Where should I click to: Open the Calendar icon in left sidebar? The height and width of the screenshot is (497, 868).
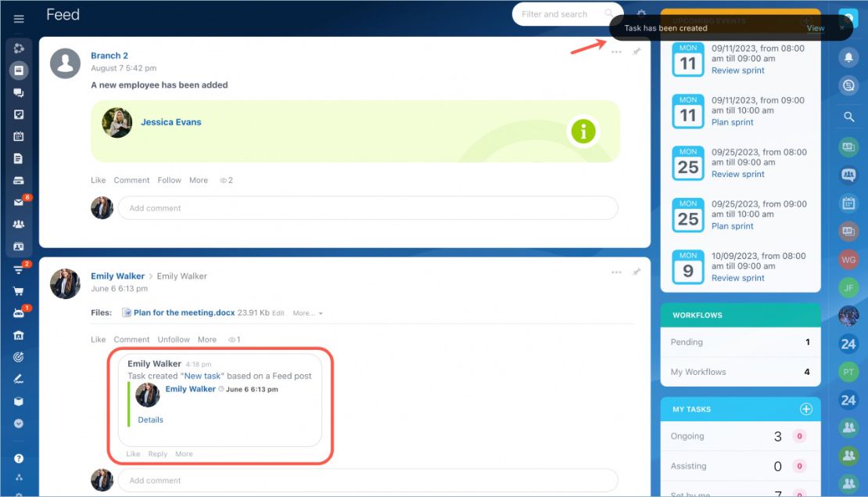18,136
